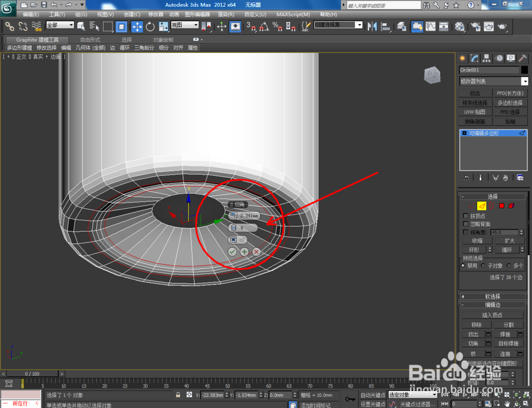532x408 pixels.
Task: Confirm the chamfer with green checkmark
Action: [232, 252]
